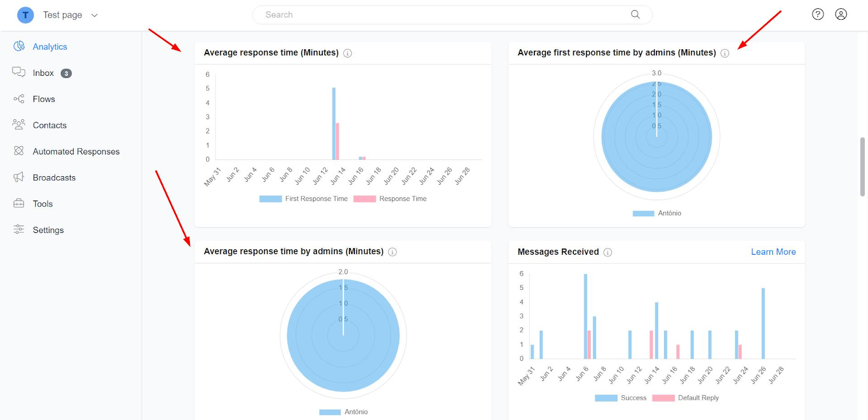Click the Average response time by admins heading
868x420 pixels.
point(293,251)
